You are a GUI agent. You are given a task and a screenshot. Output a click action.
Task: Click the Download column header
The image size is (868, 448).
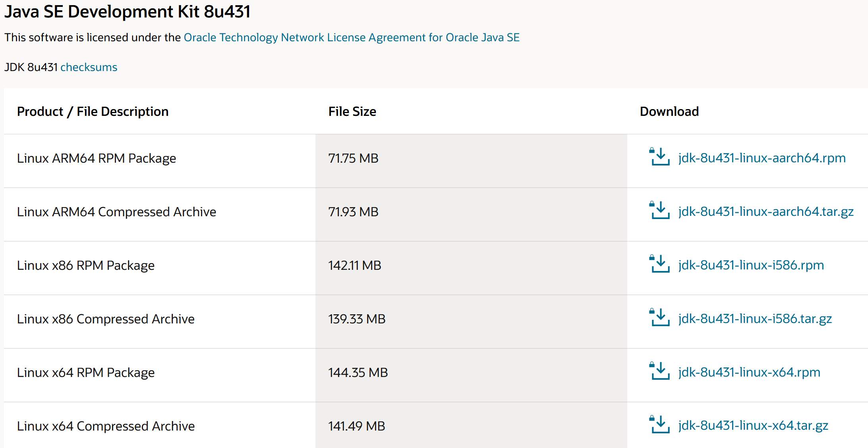click(x=669, y=112)
